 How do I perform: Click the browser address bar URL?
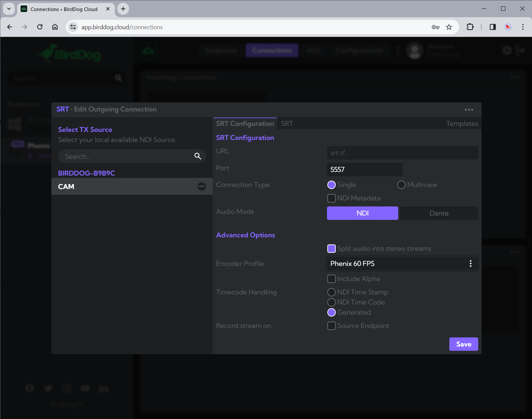point(122,27)
